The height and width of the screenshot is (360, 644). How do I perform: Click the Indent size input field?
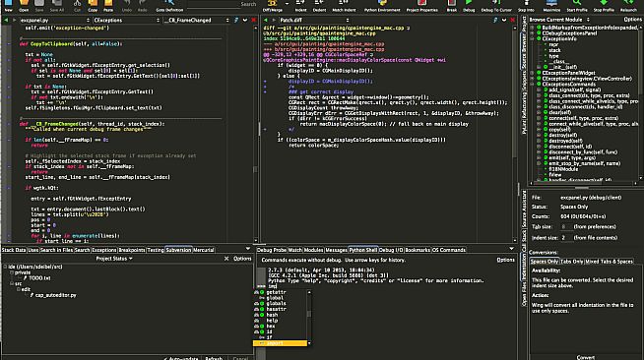pyautogui.click(x=566, y=238)
